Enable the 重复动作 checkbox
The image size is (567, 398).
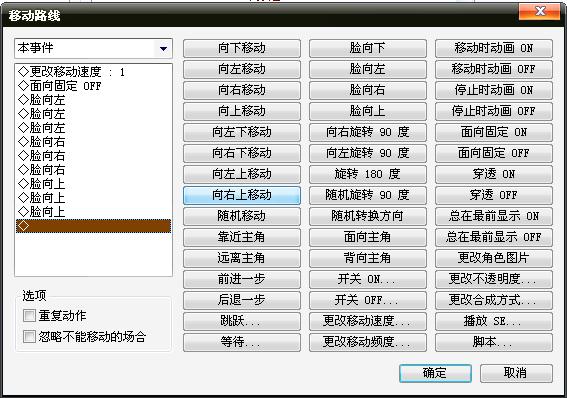29,316
